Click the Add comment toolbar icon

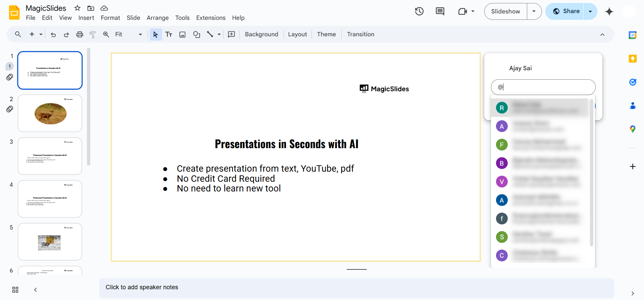[232, 34]
